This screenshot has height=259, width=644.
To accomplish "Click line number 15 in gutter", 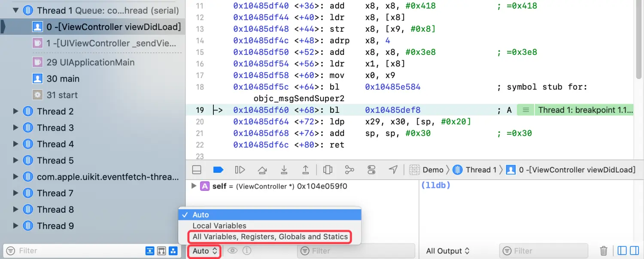I will [200, 52].
